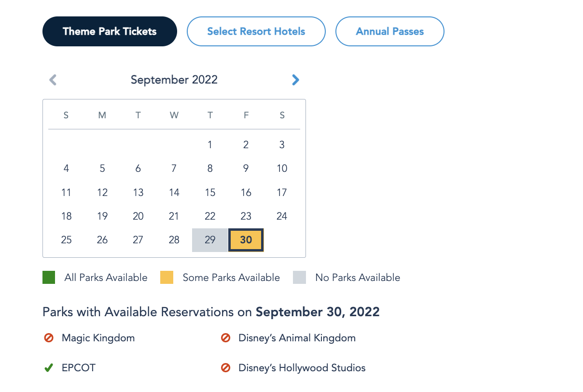Screen dimensions: 583x392
Task: Choose September 15 in the calendar
Action: (x=210, y=193)
